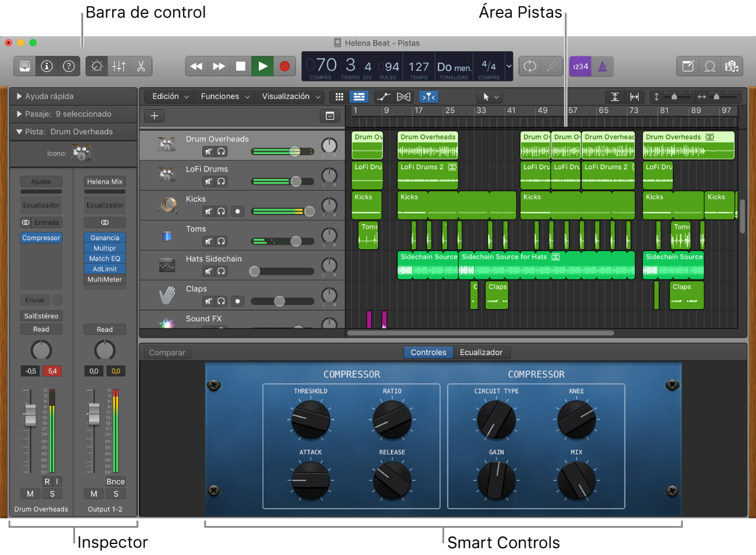Open the Quick Help icon
This screenshot has width=756, height=555.
69,66
